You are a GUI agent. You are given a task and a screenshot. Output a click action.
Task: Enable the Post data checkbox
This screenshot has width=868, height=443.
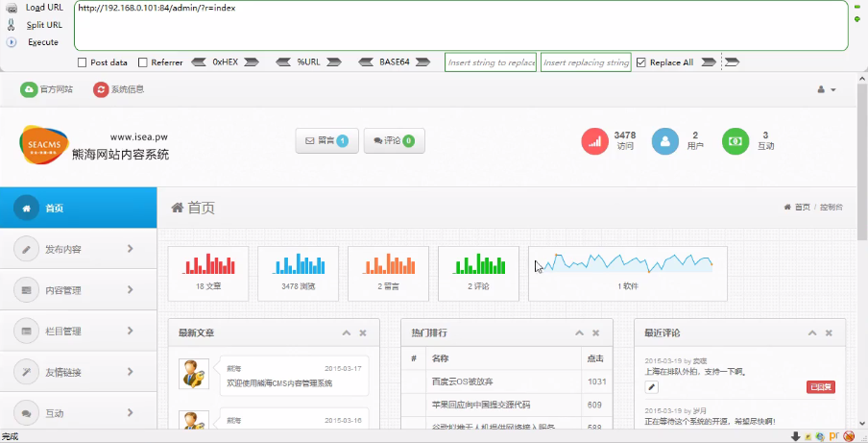(x=82, y=62)
